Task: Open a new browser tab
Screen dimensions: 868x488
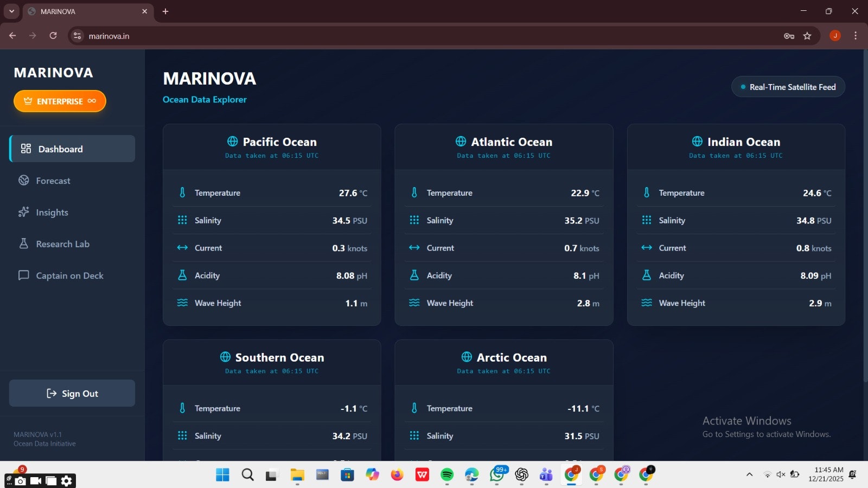Action: tap(166, 11)
